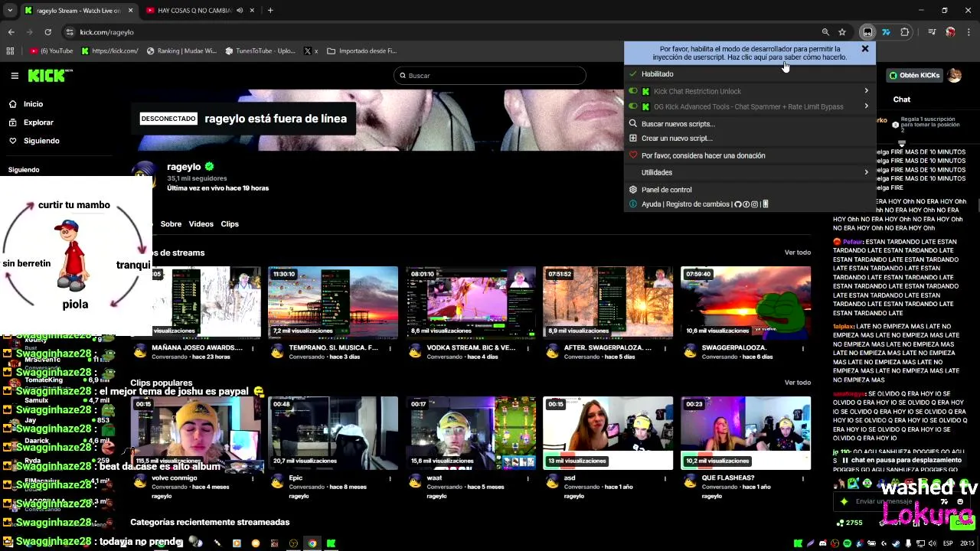Focus the Buscar search field
Screen dimensions: 980x551
coord(490,75)
